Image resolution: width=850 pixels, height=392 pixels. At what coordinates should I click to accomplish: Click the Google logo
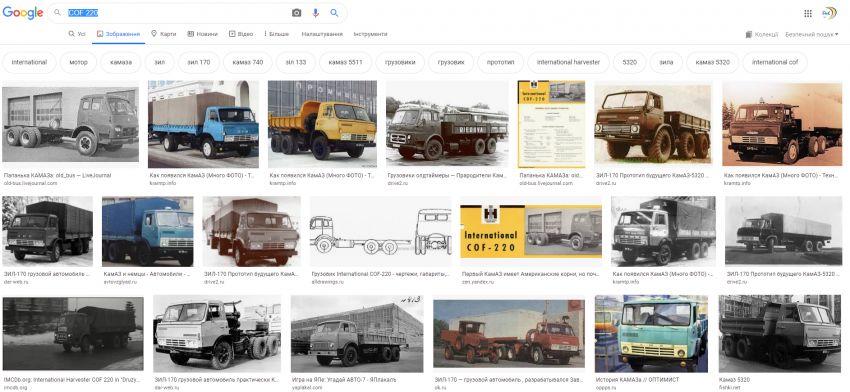point(23,13)
